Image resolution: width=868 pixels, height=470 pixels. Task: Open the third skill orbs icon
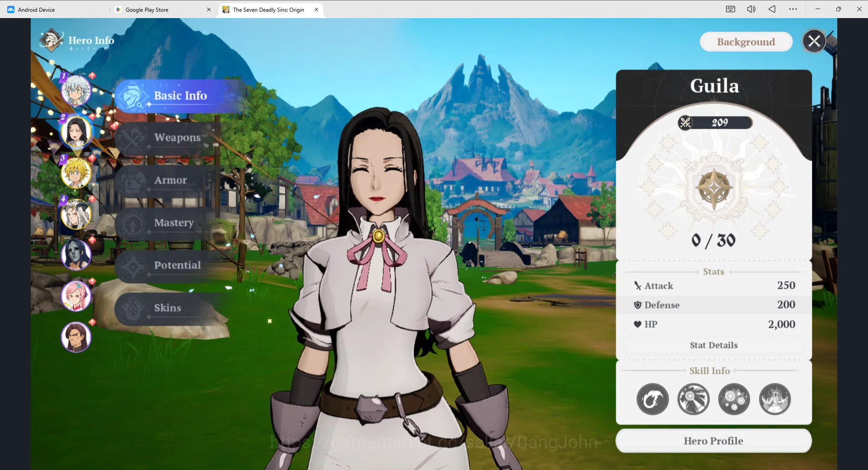tap(734, 399)
